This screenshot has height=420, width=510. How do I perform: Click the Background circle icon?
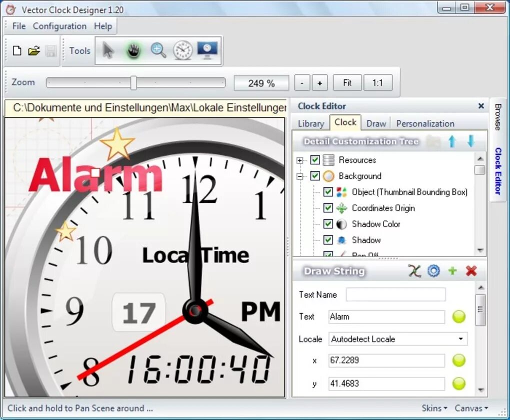click(328, 176)
